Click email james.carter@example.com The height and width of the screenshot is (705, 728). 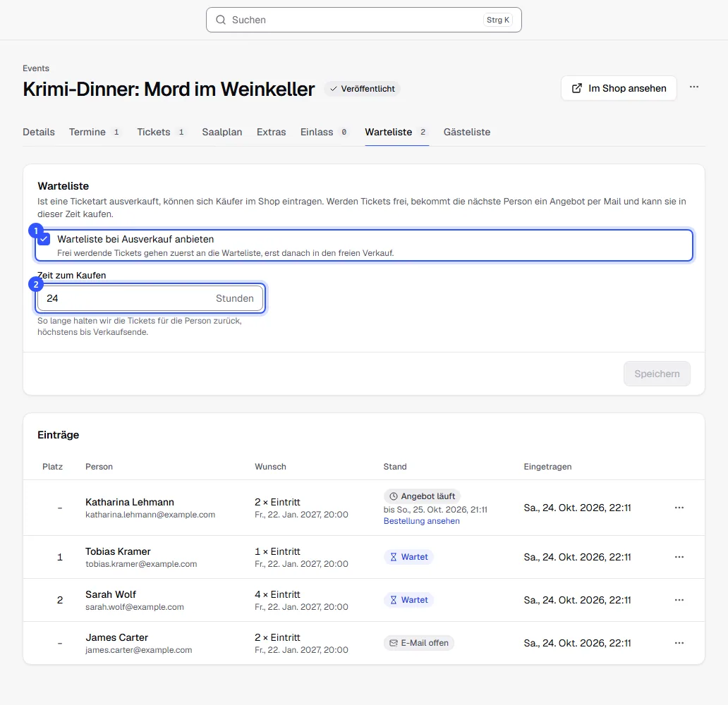(138, 650)
